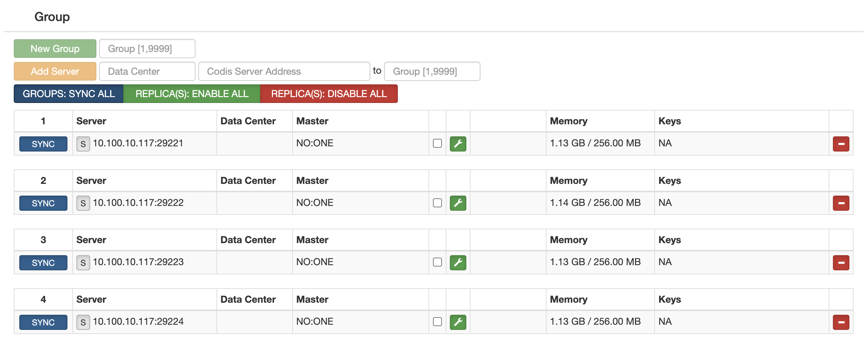Click the Server header in group 2 table
The height and width of the screenshot is (354, 868).
pos(91,180)
